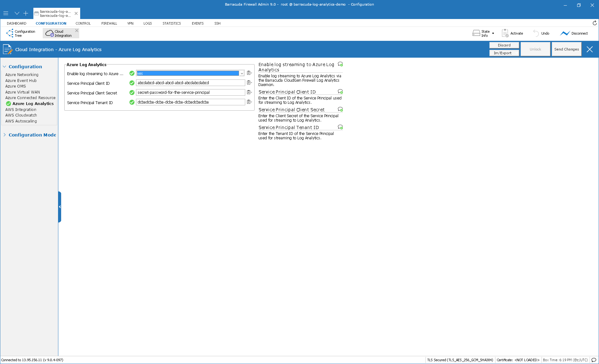Open options icon for Client Secret row
Screen dimensions: 599x364
pos(249,92)
